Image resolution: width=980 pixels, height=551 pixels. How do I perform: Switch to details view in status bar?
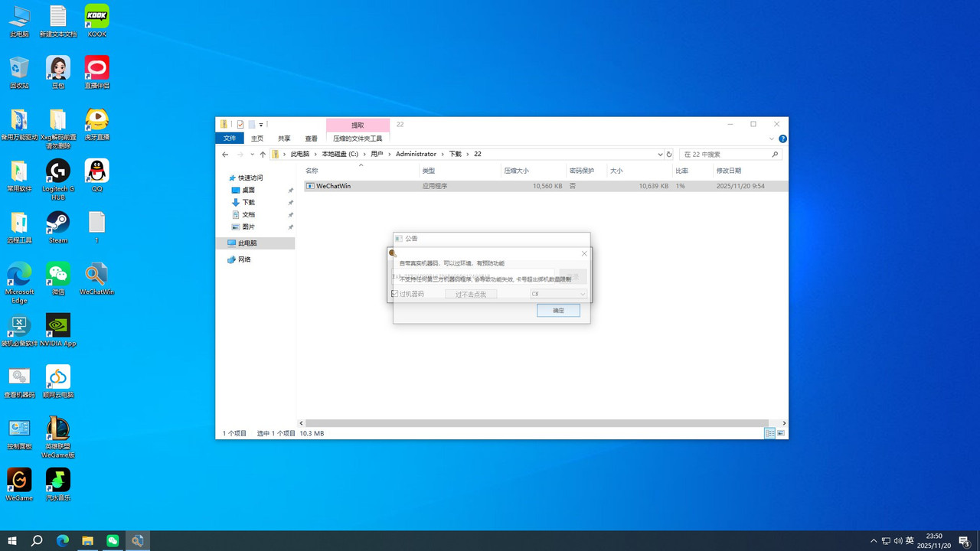tap(769, 433)
